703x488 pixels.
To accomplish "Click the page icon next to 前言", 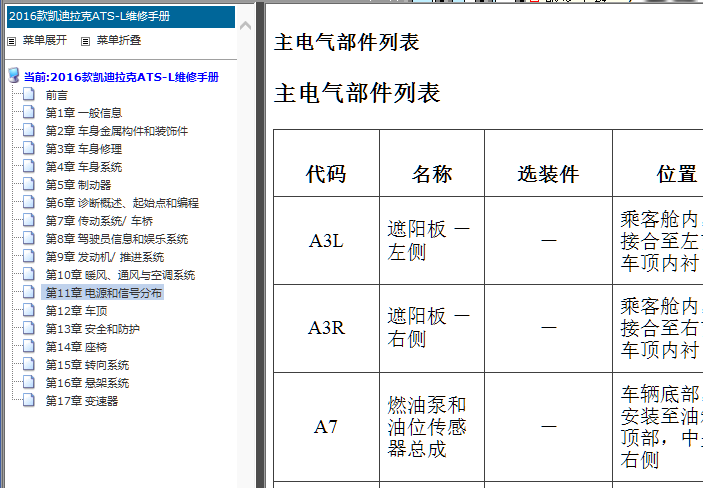I will tap(29, 94).
